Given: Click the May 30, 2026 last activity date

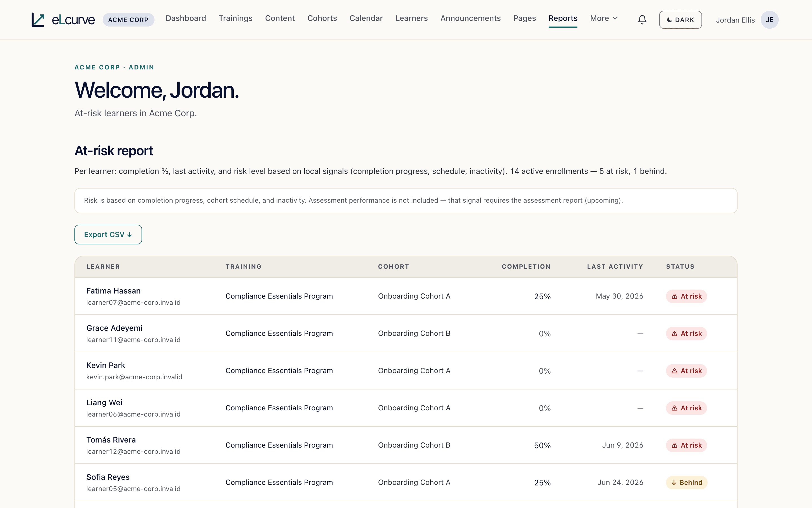Looking at the screenshot, I should [x=619, y=296].
